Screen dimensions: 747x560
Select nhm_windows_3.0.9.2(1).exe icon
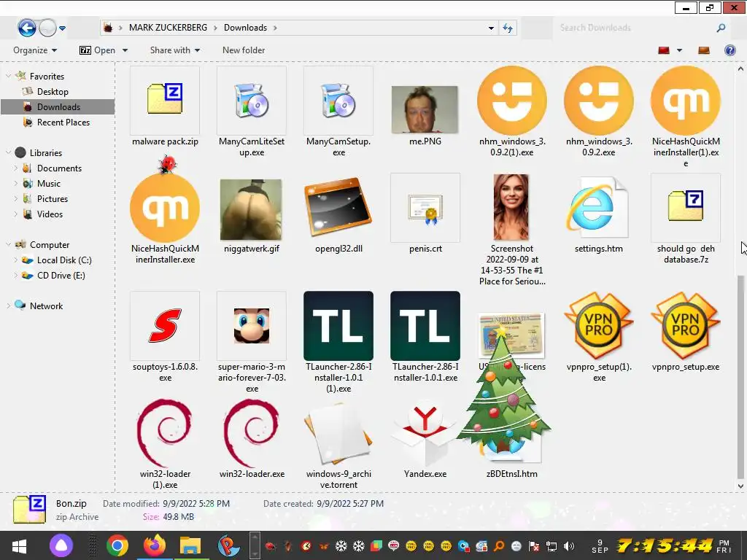point(512,101)
